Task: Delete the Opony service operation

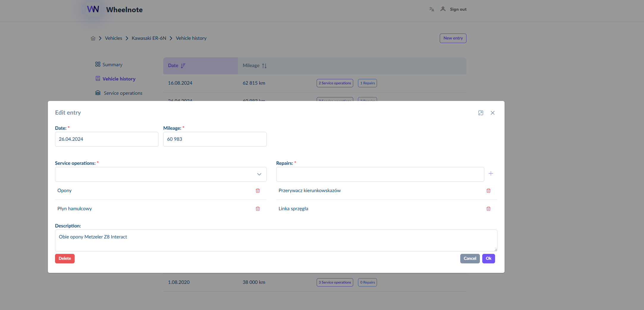Action: point(258,191)
